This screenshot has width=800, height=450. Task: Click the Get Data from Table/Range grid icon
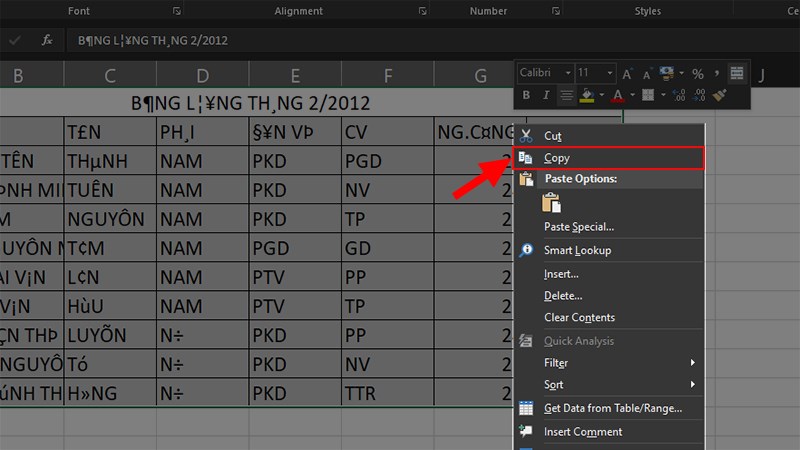(x=526, y=408)
